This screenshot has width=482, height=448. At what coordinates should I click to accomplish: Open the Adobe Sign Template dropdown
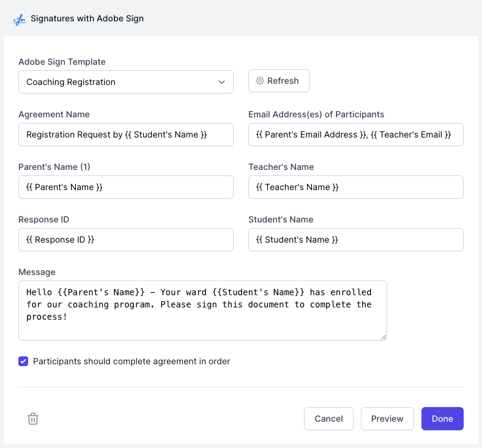coord(126,82)
